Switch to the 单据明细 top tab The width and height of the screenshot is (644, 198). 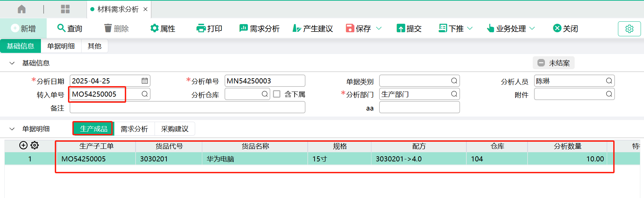tap(61, 46)
